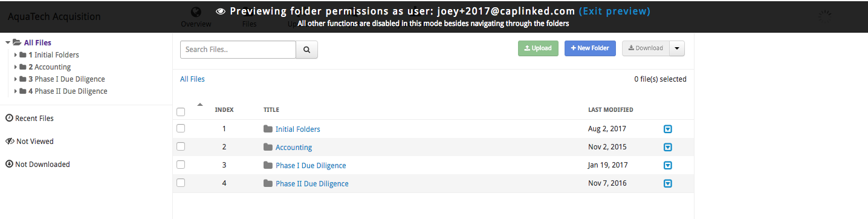Viewport: 868px width, 219px height.
Task: Open the Phase II Due Diligence folder link
Action: coord(312,183)
